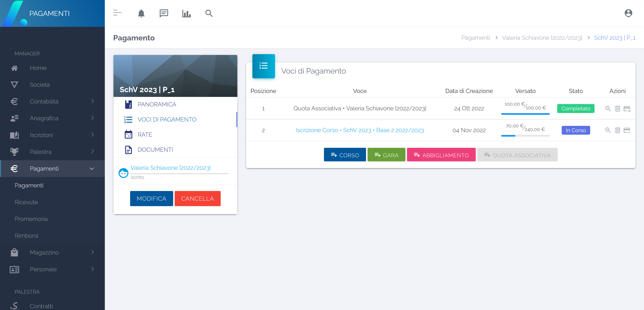This screenshot has height=310, width=644.
Task: Click the payment card icon for Iscrizione Corso row
Action: (x=627, y=130)
